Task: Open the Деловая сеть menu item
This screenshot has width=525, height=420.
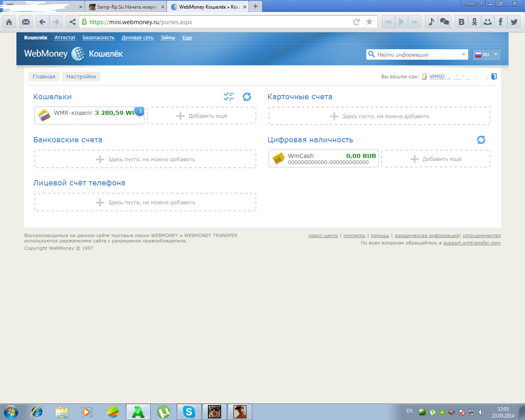Action: (137, 38)
